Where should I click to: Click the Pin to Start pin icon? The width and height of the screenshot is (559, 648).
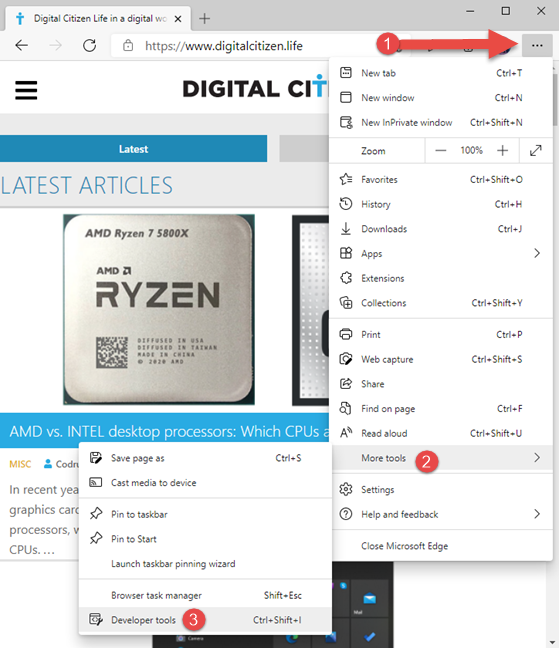[96, 538]
